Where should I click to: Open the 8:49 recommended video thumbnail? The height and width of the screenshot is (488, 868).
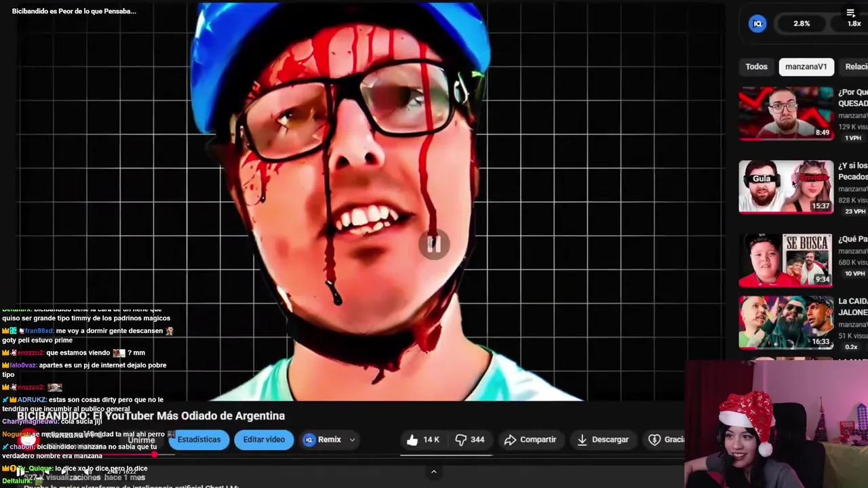click(x=786, y=113)
